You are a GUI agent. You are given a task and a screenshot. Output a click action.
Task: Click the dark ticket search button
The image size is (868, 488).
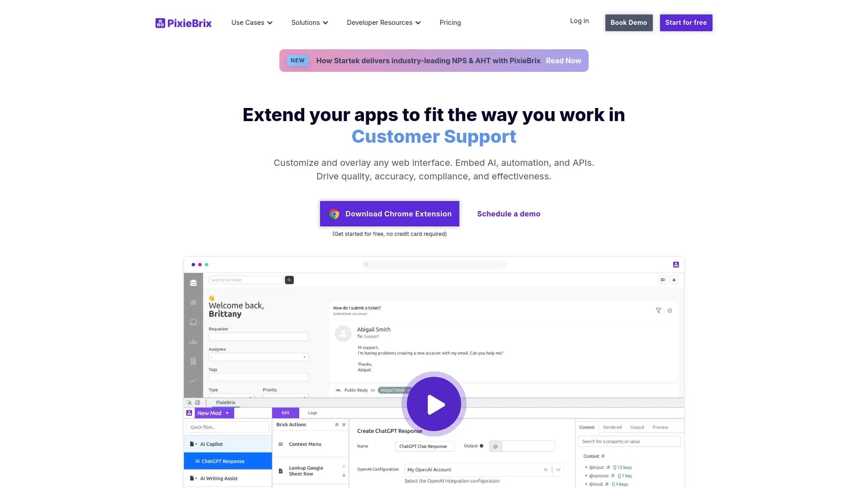[x=289, y=280]
